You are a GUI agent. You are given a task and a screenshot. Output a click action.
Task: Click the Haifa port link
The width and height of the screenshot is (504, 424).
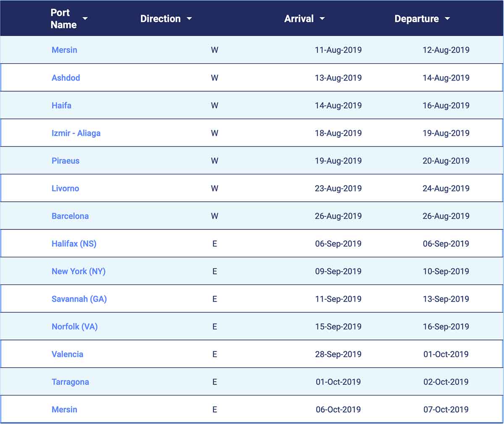tap(61, 105)
